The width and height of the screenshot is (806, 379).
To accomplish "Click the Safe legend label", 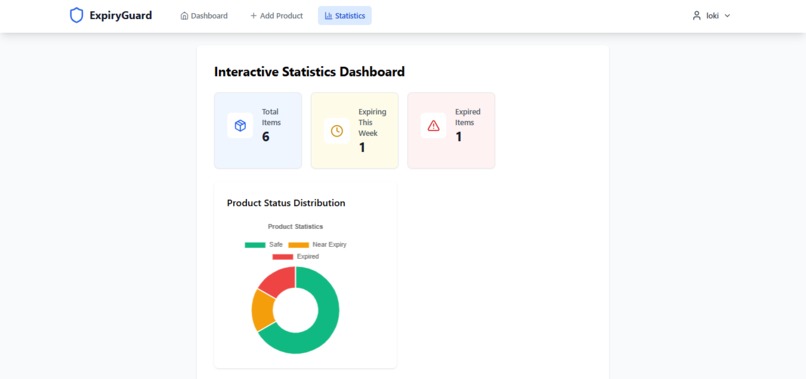I will (276, 245).
